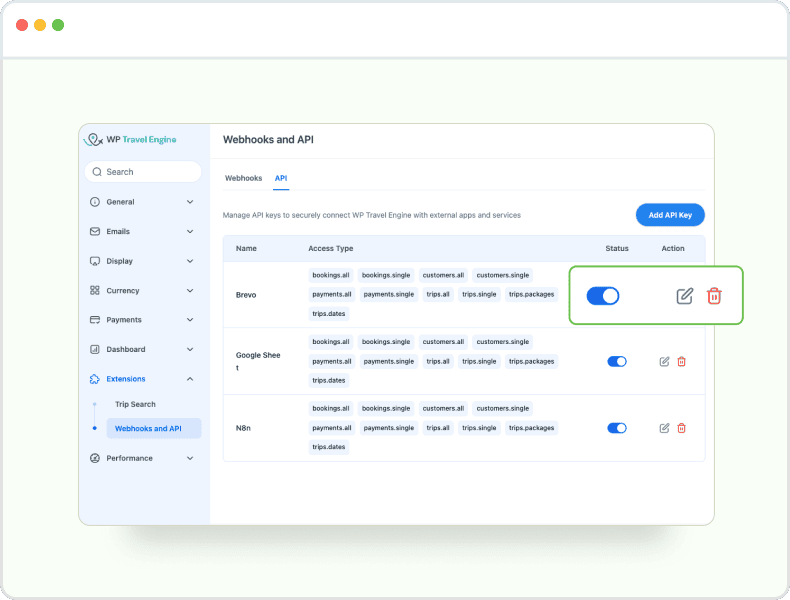Expand the Display menu chevron

pos(190,261)
